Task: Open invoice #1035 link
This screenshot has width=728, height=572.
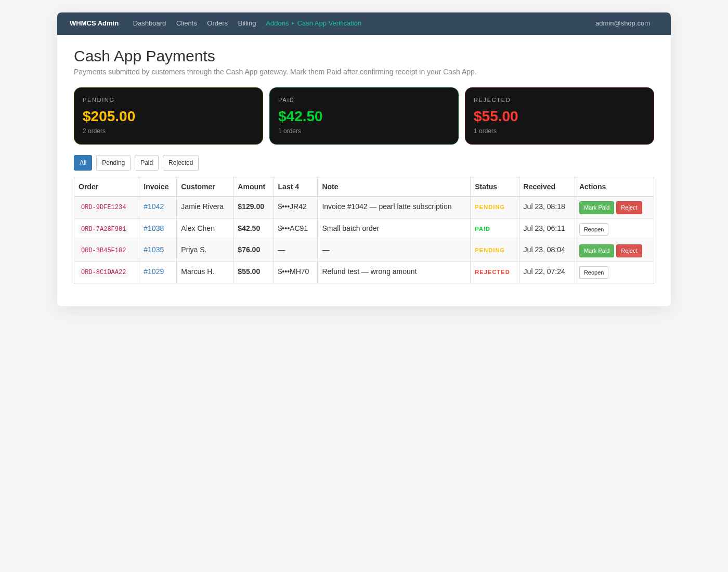Action: coord(153,250)
